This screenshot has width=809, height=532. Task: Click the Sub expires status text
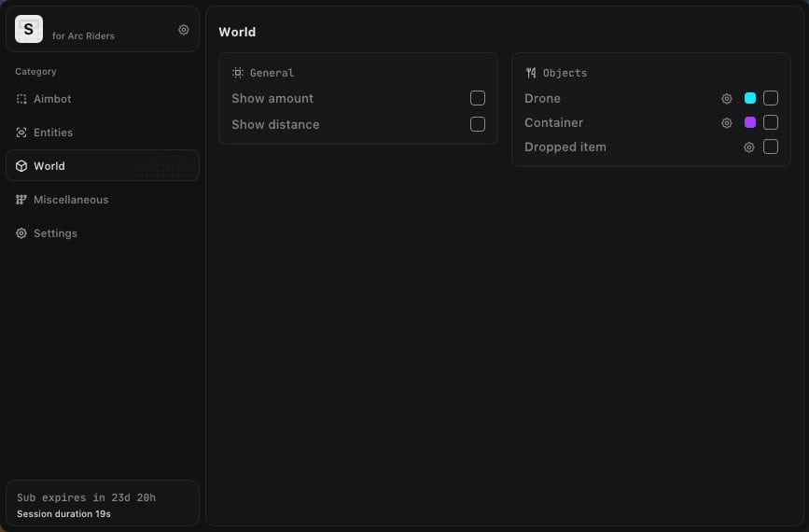point(86,497)
